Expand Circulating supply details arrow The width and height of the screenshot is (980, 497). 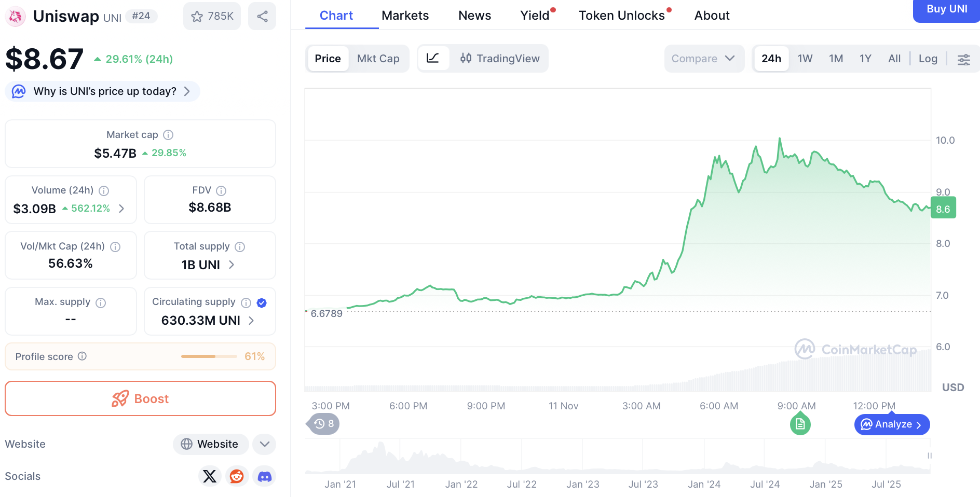point(252,321)
